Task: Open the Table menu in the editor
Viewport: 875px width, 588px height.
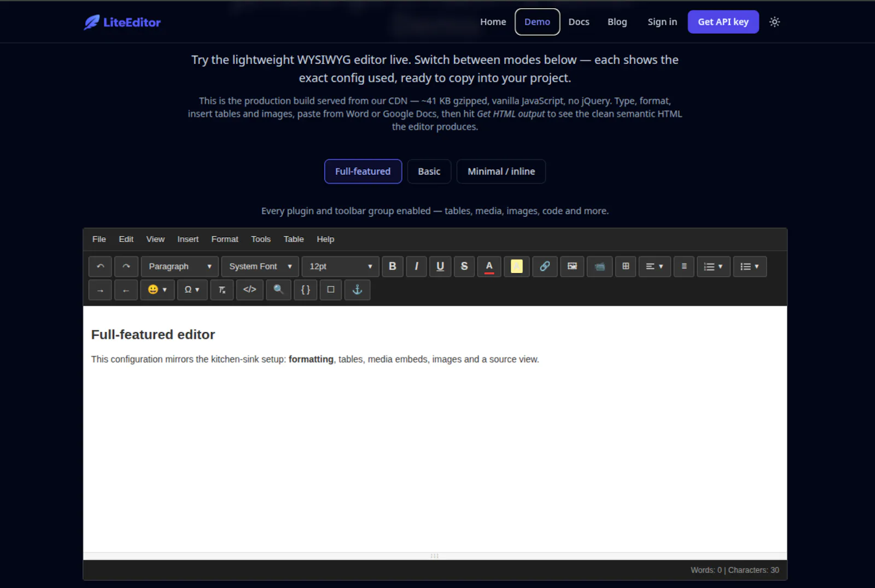Action: pyautogui.click(x=294, y=239)
